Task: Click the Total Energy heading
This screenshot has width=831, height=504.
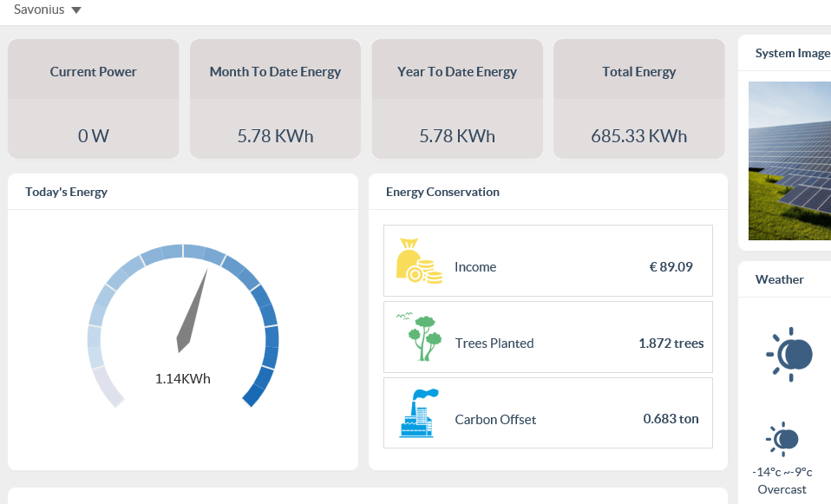Action: click(639, 72)
